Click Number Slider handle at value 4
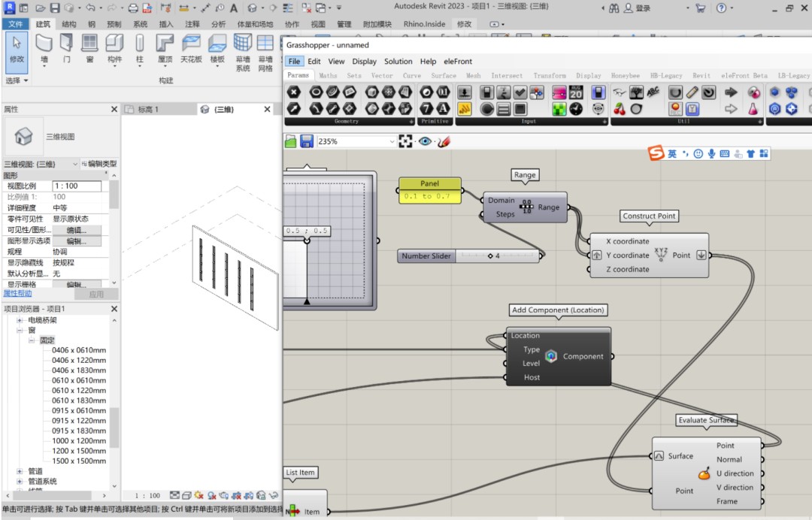 [x=490, y=255]
